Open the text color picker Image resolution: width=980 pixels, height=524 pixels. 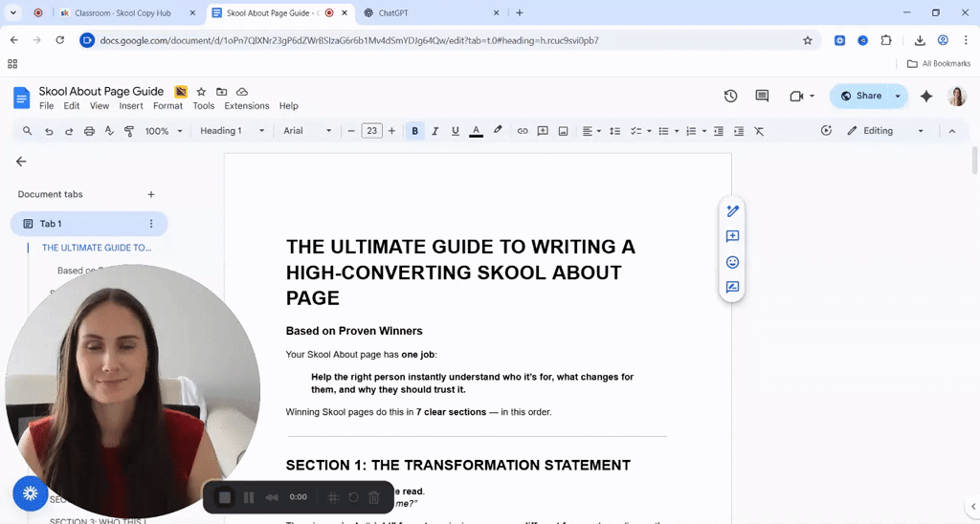pos(477,131)
